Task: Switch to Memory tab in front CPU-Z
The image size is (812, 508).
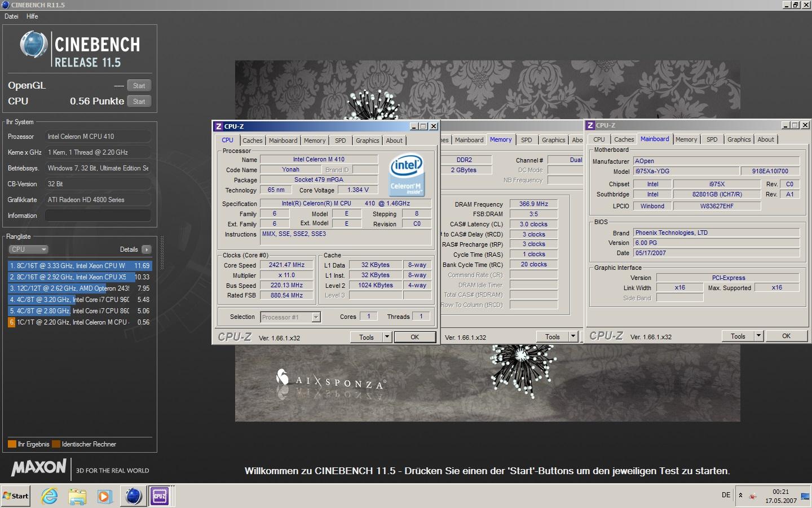Action: click(x=315, y=141)
